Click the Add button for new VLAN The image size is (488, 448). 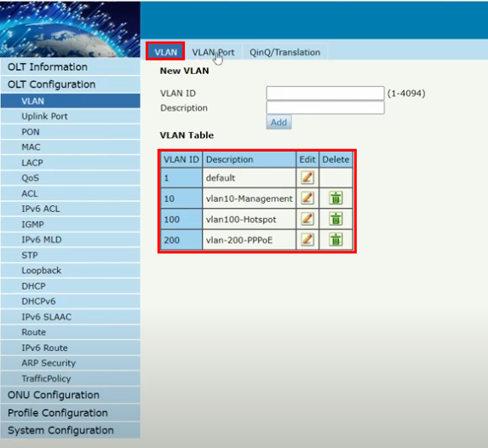[x=278, y=122]
